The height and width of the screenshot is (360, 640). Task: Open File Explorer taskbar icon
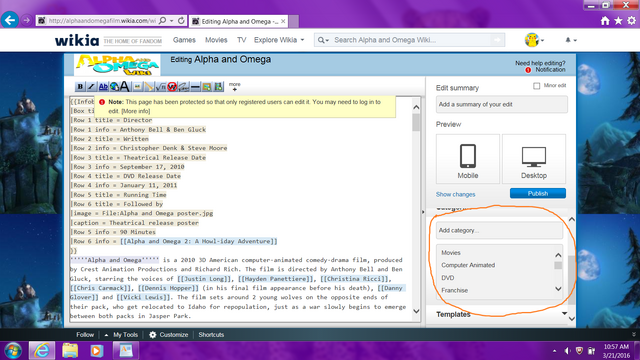(70, 351)
